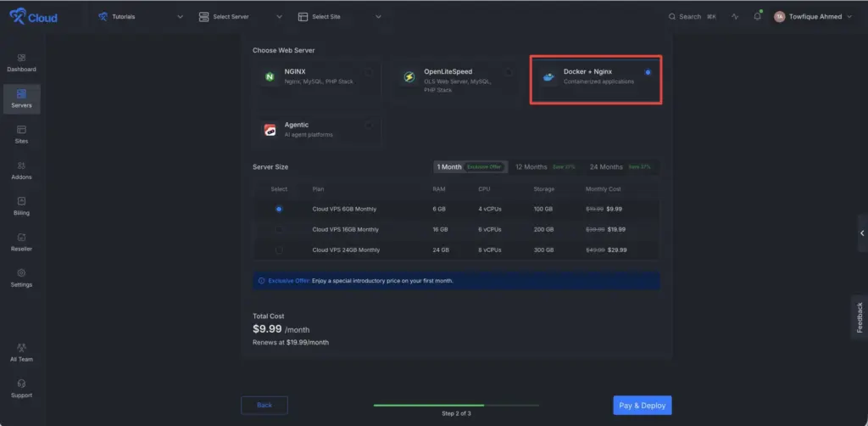
Task: Click the OpenLiteSpeed lightning icon
Action: (409, 77)
